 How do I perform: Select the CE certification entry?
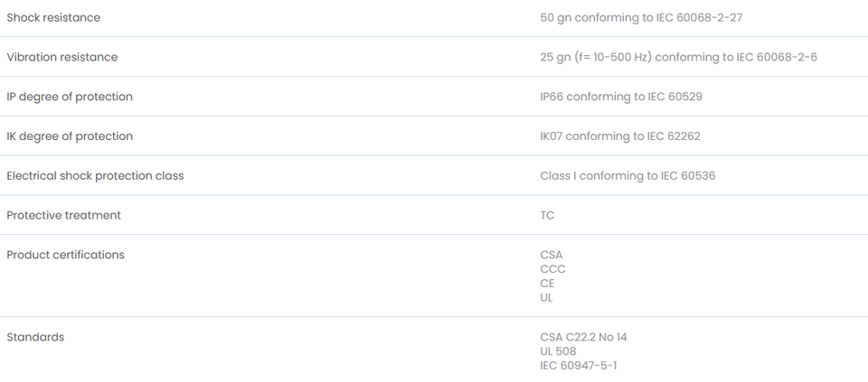tap(547, 284)
